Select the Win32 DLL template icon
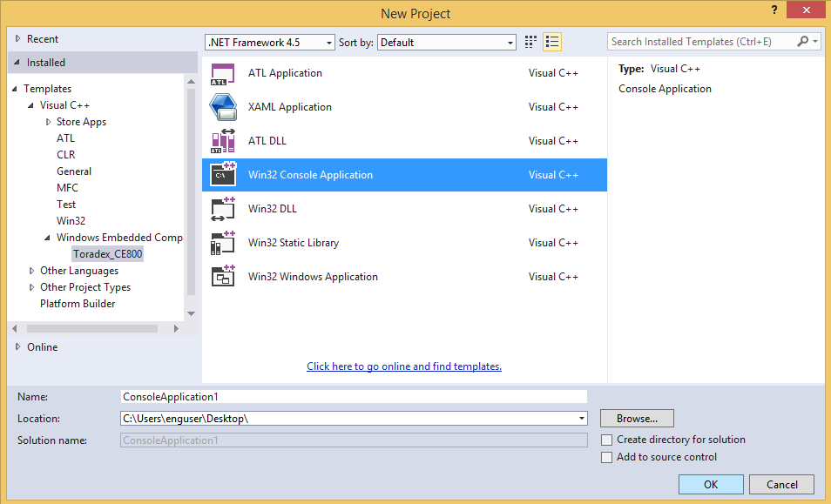The width and height of the screenshot is (831, 504). [223, 208]
